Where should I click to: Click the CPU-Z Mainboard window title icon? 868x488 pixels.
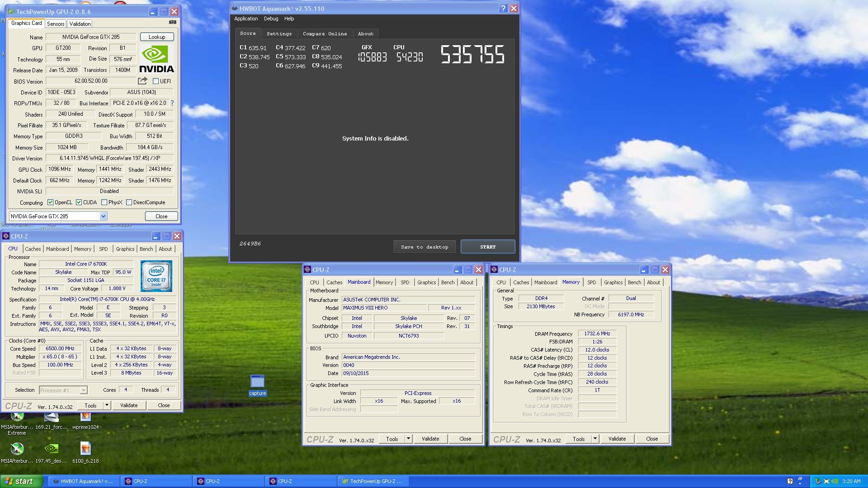pyautogui.click(x=307, y=270)
